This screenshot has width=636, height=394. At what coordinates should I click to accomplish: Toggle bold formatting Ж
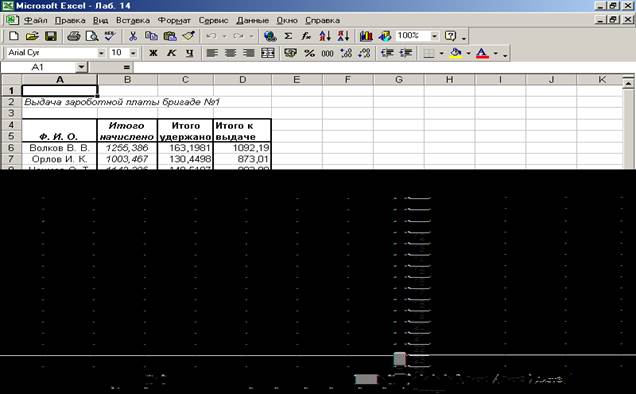click(x=153, y=53)
